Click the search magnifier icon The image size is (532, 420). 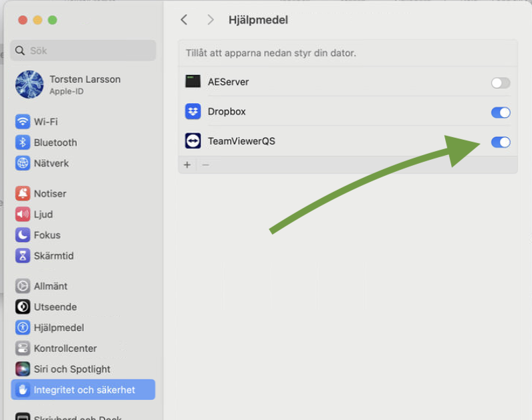coord(20,51)
